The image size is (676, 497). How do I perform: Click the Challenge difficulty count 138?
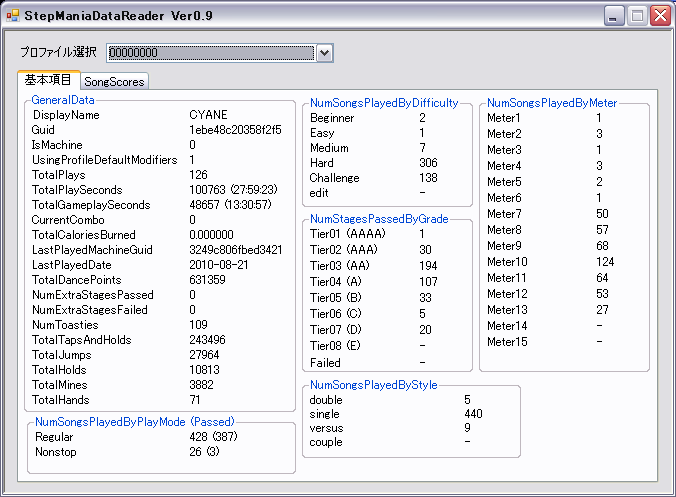428,178
